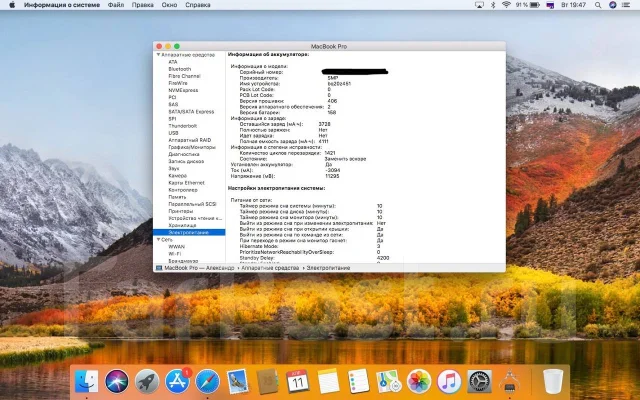Select Wi-Fi under Сеть in sidebar

click(175, 254)
